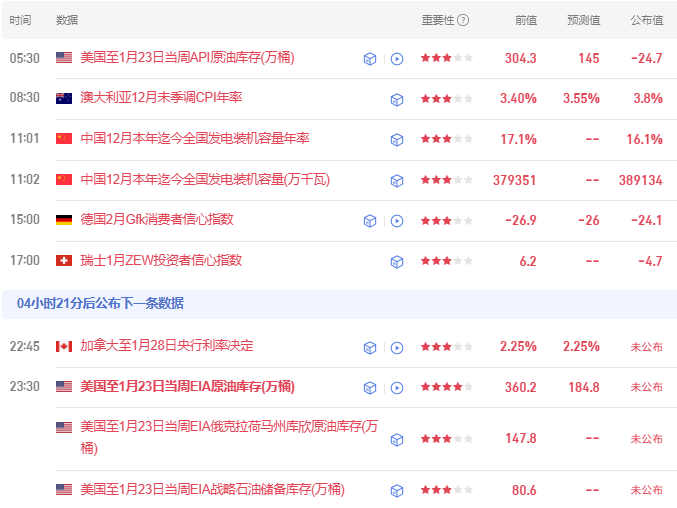Click the four-star rating of EIA原油库存 row
The image size is (677, 508).
tap(446, 387)
